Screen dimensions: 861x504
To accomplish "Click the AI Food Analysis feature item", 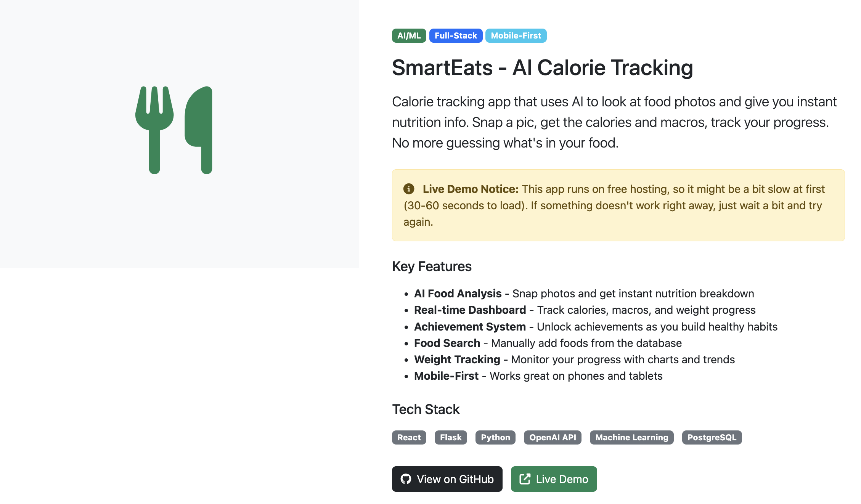I will (584, 294).
